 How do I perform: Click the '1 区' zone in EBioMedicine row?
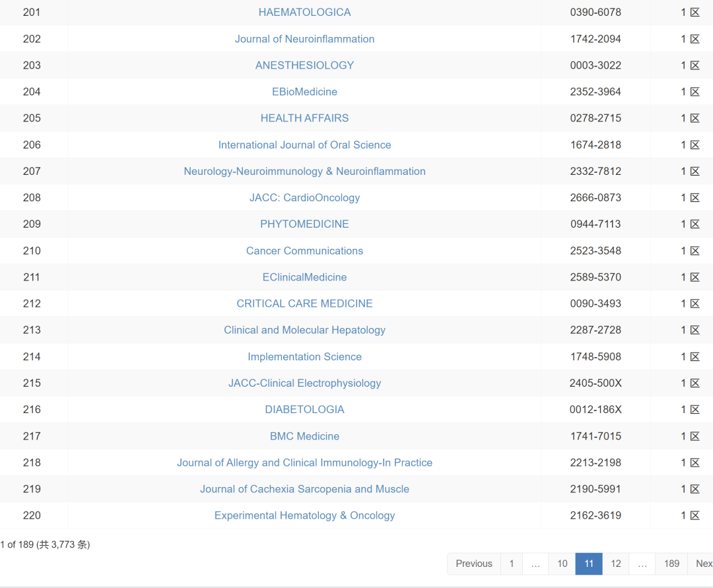691,92
